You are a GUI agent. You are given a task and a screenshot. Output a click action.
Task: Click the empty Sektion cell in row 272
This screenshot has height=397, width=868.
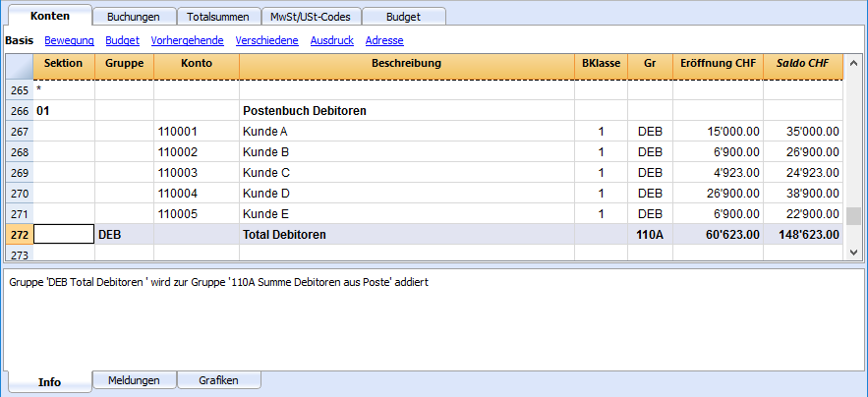coord(64,235)
